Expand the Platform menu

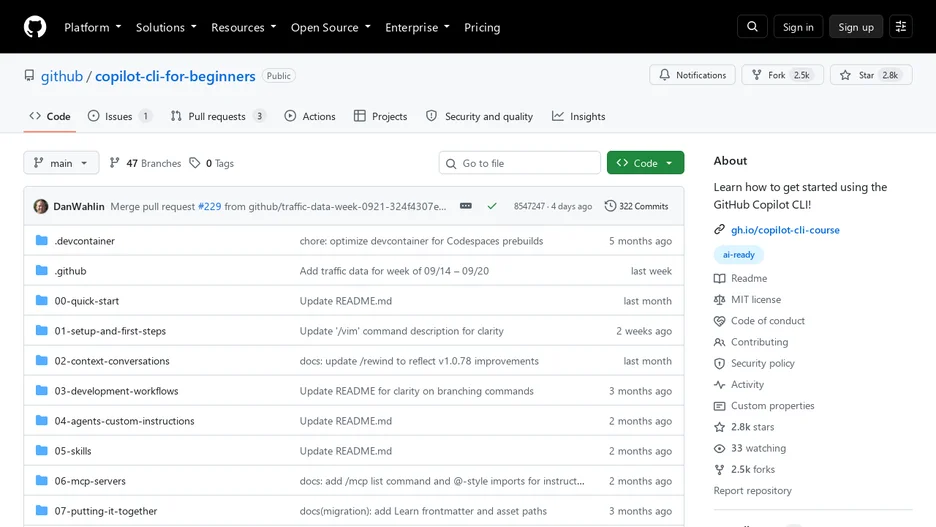pyautogui.click(x=93, y=27)
